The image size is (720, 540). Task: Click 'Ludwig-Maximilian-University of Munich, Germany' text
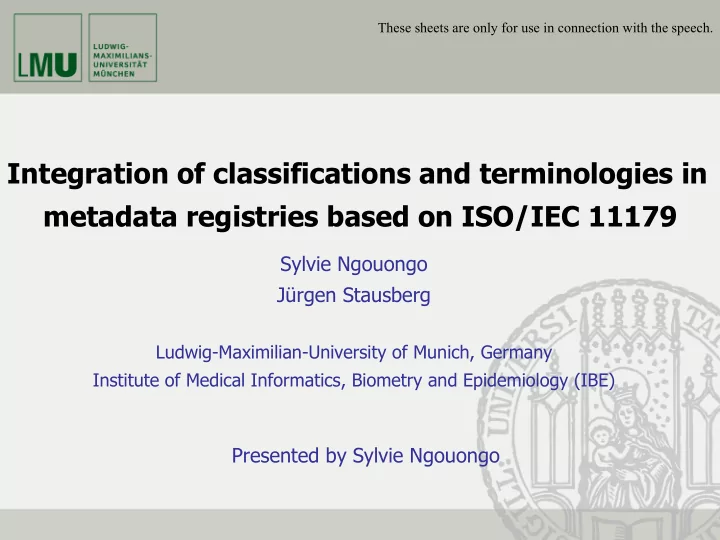pos(354,353)
